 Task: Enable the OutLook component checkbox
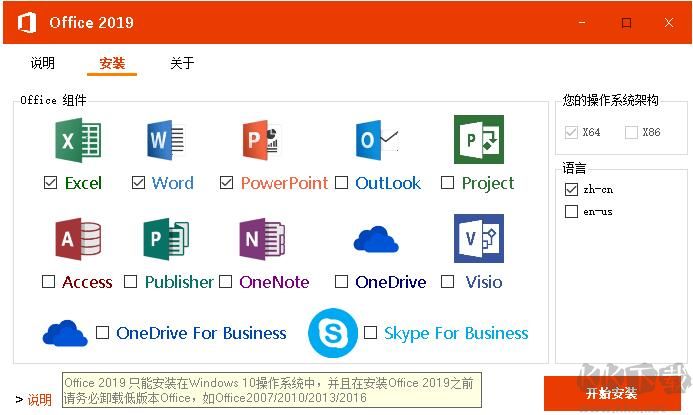[342, 183]
